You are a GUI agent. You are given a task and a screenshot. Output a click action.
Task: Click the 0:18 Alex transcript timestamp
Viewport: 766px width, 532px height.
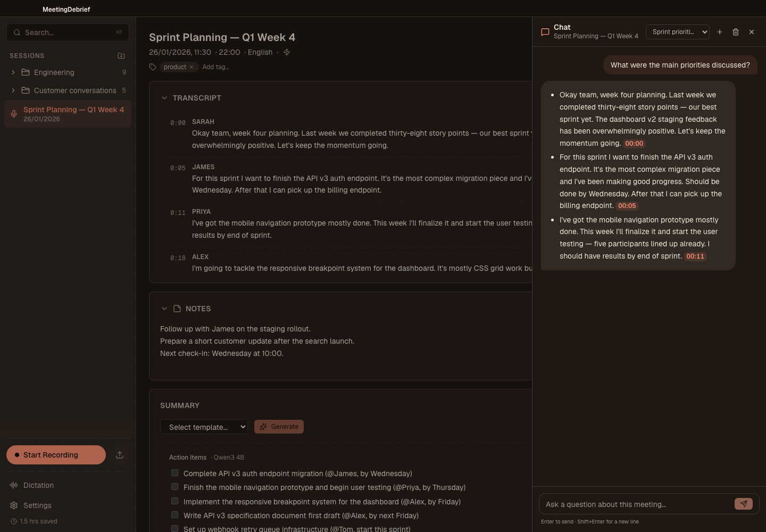pyautogui.click(x=178, y=258)
